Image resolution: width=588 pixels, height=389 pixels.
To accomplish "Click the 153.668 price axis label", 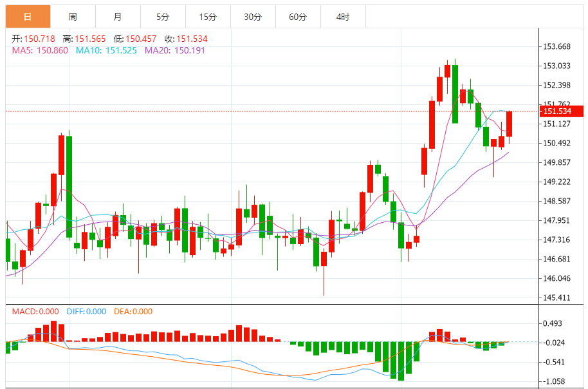I will (557, 46).
